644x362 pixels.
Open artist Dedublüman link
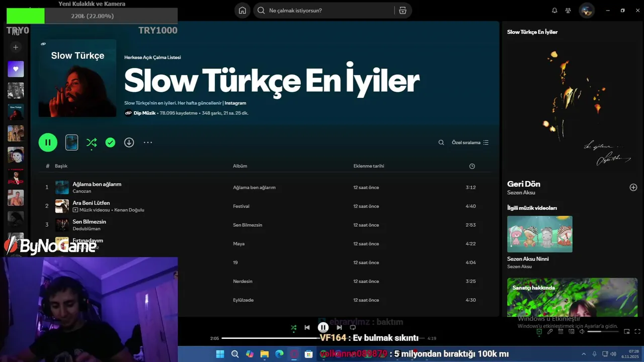point(87,229)
